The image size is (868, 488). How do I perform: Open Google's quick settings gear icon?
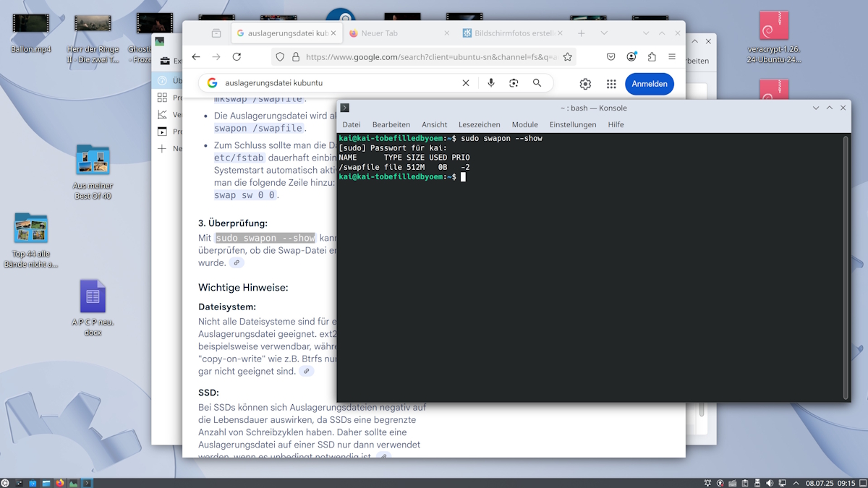[x=585, y=84]
